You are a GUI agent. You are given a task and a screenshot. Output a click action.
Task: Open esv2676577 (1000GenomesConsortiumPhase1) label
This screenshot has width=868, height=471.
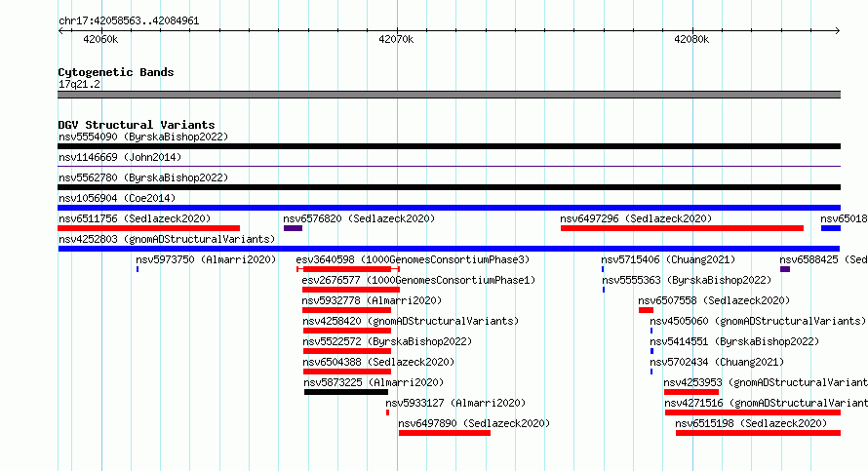(x=418, y=280)
